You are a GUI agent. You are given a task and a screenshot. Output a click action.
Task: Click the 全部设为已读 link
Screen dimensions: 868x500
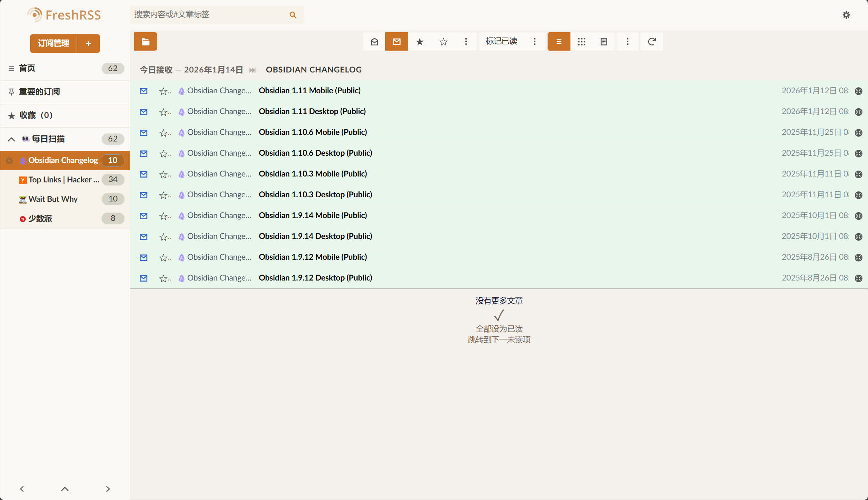coord(499,328)
